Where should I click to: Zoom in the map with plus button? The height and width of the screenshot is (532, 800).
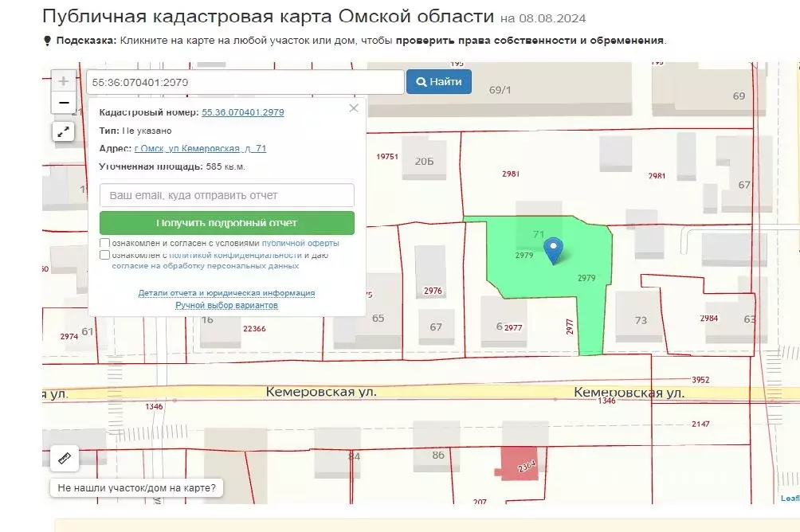point(63,81)
